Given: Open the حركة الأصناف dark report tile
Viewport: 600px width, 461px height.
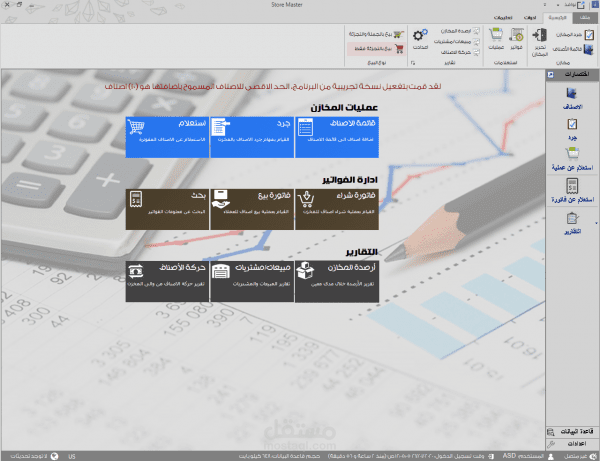Looking at the screenshot, I should point(167,282).
